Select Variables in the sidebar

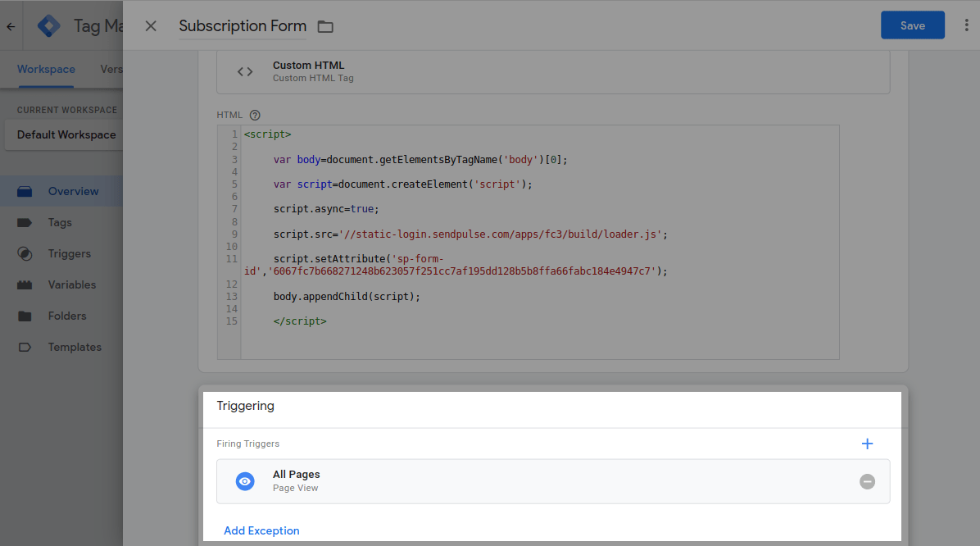tap(71, 284)
